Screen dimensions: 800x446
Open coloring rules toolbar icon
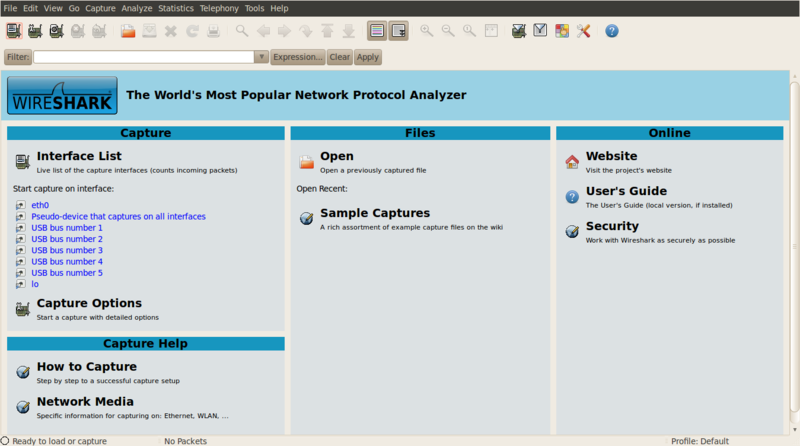click(562, 31)
